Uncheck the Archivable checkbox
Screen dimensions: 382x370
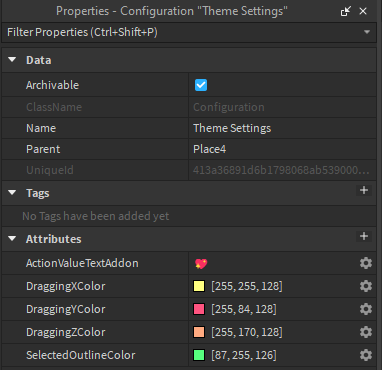coord(201,85)
